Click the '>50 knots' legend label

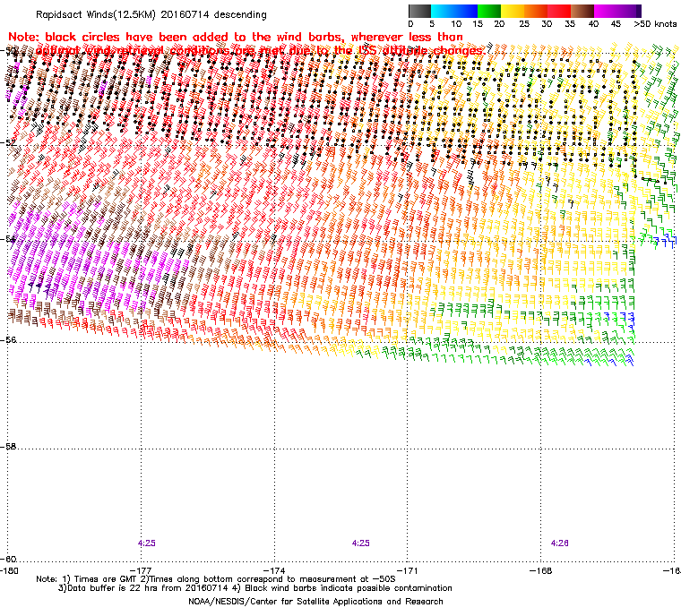click(655, 24)
